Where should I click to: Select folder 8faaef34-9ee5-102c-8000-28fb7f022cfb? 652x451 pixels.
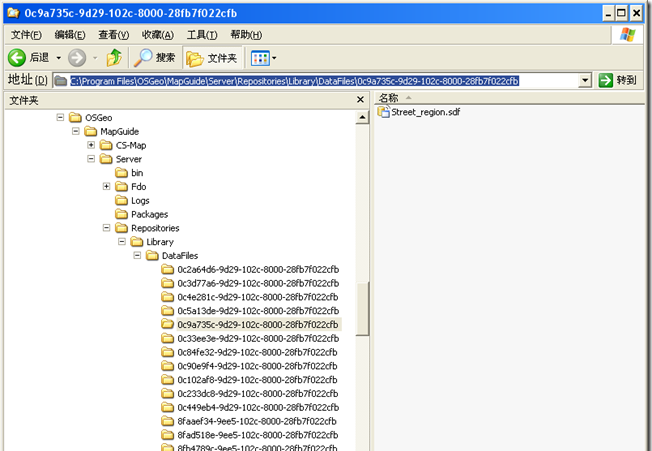point(257,421)
